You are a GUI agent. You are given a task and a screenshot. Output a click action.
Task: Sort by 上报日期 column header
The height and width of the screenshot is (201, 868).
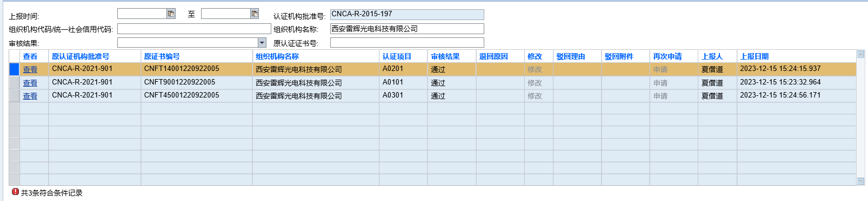[x=755, y=56]
